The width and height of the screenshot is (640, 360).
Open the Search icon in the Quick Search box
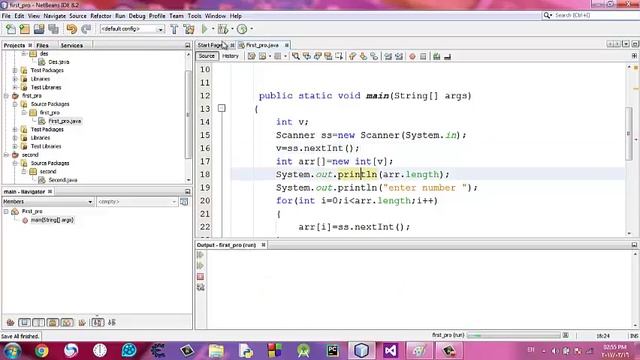[x=547, y=16]
